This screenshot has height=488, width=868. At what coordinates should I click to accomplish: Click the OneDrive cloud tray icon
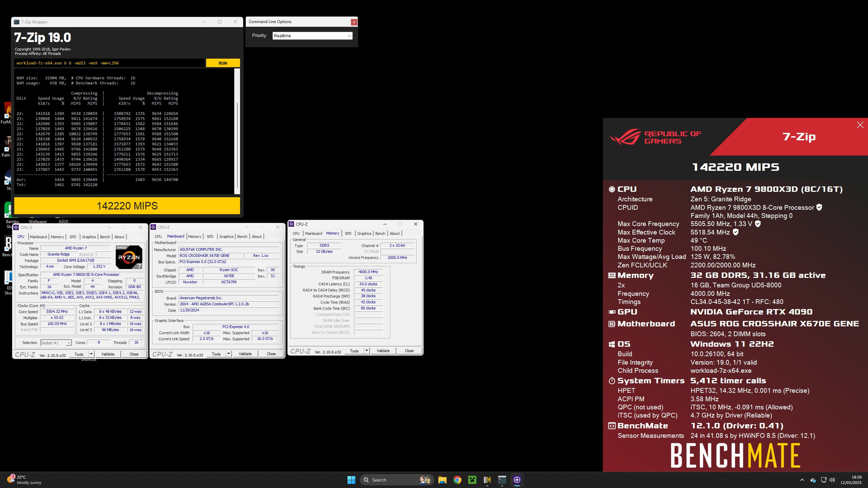click(813, 480)
